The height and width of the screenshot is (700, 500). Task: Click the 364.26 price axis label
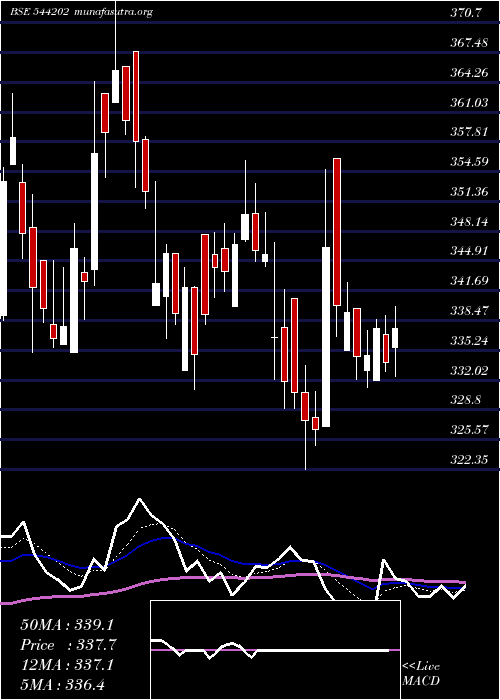pos(469,73)
